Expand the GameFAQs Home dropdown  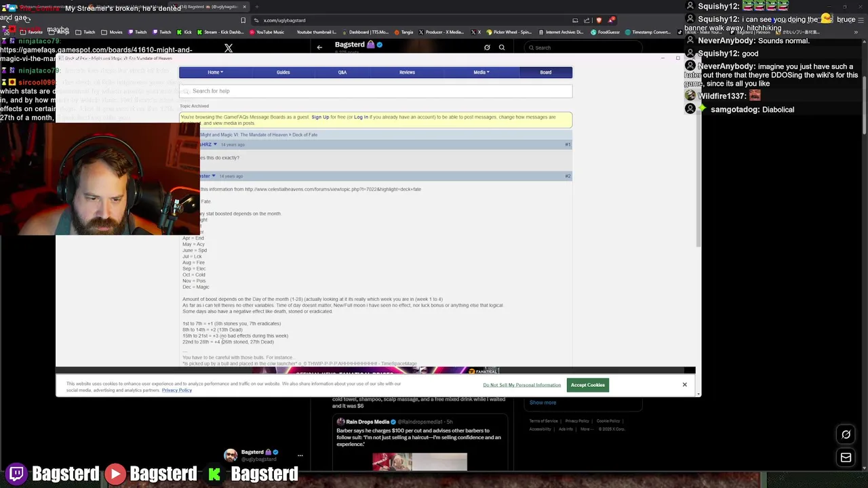(215, 72)
